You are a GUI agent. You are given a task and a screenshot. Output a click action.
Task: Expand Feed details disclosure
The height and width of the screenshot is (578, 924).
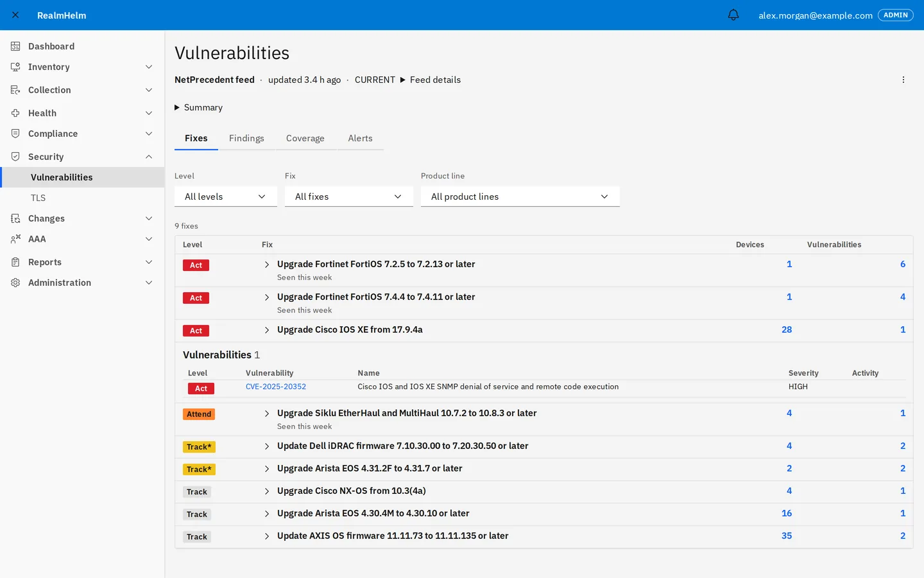(x=431, y=80)
